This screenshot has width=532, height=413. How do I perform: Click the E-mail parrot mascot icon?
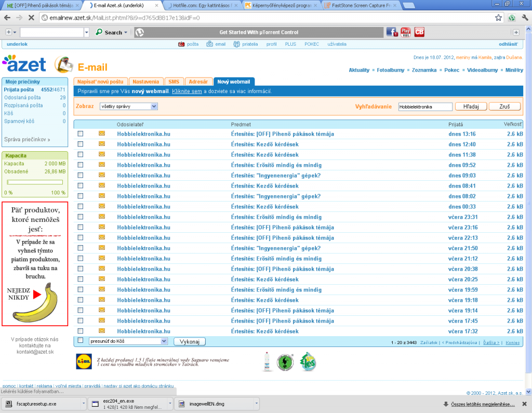coord(64,64)
